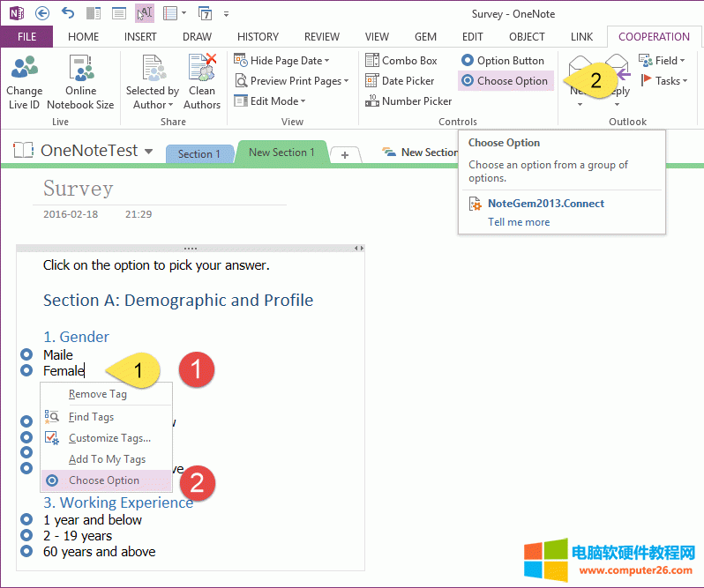Choose Find Tags in the context menu
The height and width of the screenshot is (588, 704).
tap(106, 417)
